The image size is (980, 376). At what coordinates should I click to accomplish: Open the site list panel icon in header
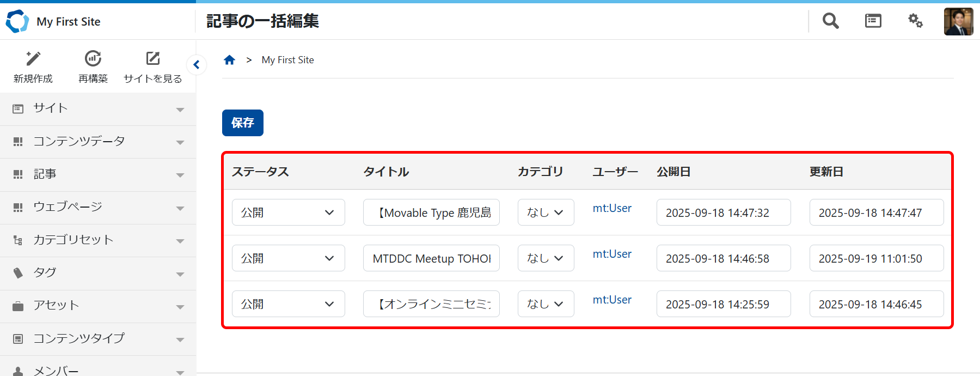click(873, 21)
